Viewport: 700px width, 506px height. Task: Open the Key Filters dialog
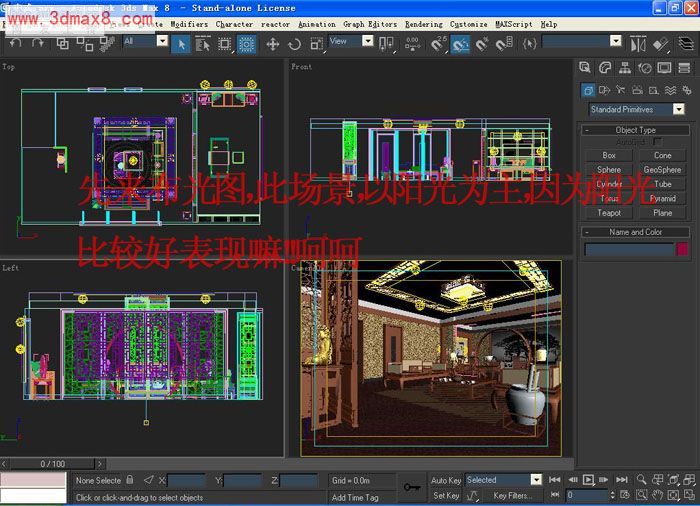512,495
